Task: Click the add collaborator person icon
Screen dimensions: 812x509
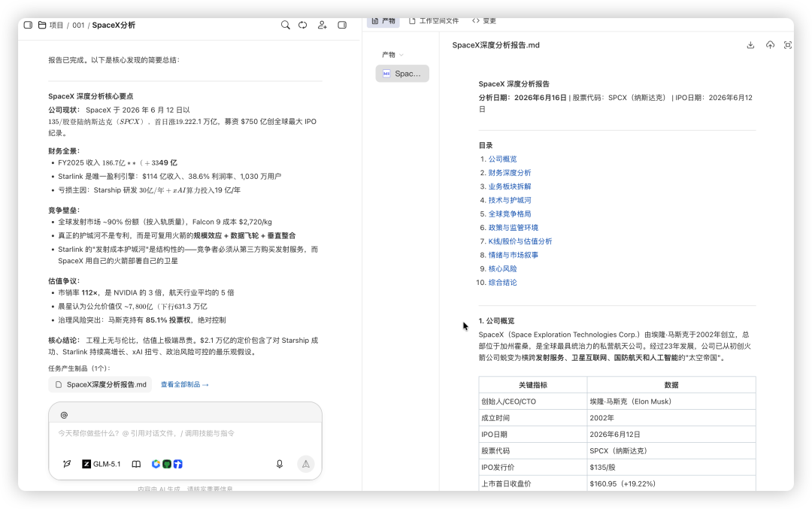Action: [322, 25]
